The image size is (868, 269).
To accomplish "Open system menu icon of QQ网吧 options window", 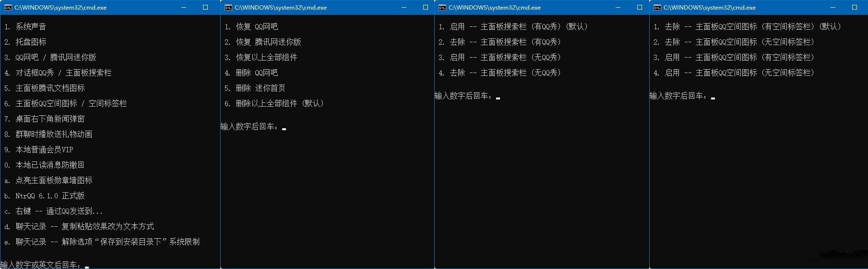I will [228, 8].
